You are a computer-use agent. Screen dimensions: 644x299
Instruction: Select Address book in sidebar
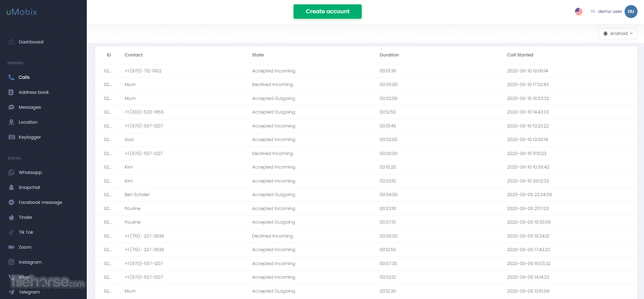point(34,92)
